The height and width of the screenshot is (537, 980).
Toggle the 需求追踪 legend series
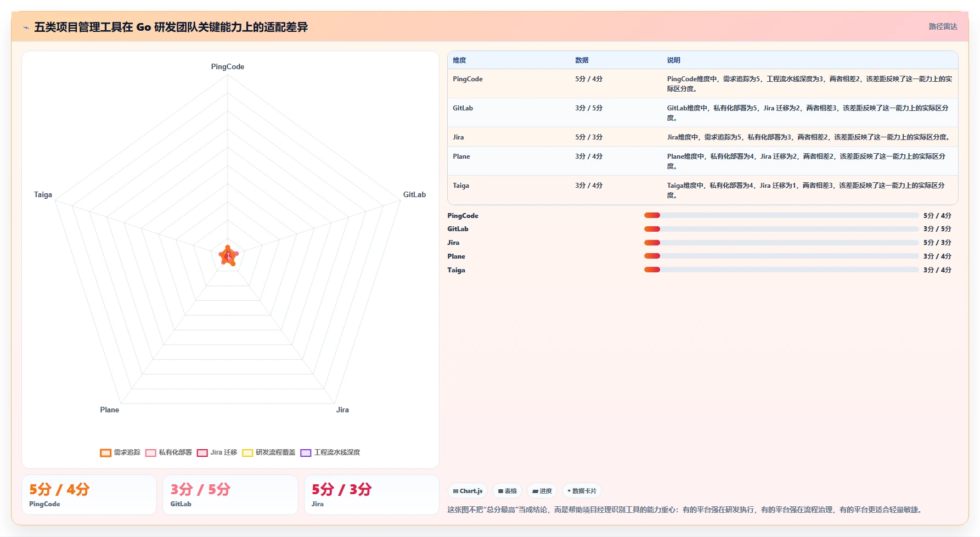click(x=120, y=452)
